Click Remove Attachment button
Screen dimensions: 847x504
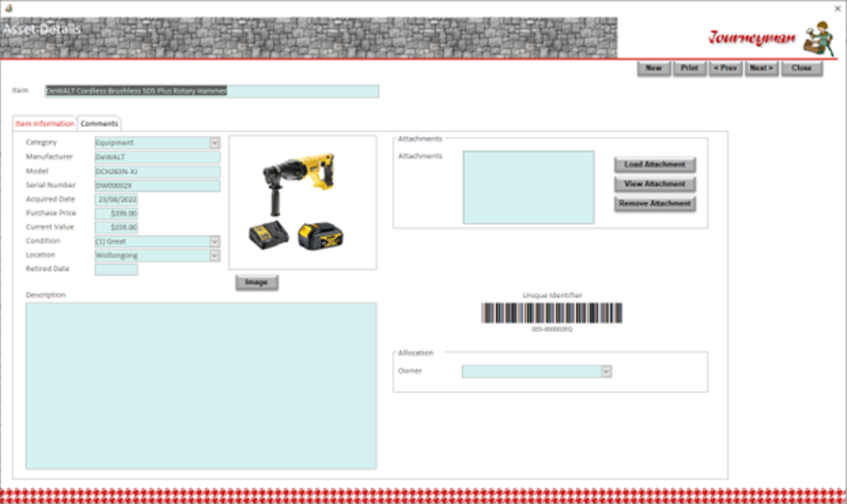click(655, 203)
